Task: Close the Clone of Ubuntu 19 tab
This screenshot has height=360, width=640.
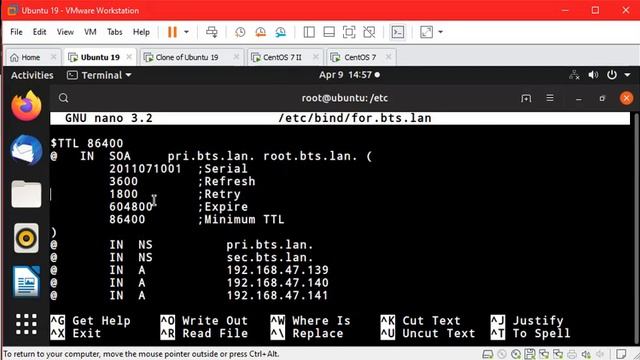Action: point(236,57)
